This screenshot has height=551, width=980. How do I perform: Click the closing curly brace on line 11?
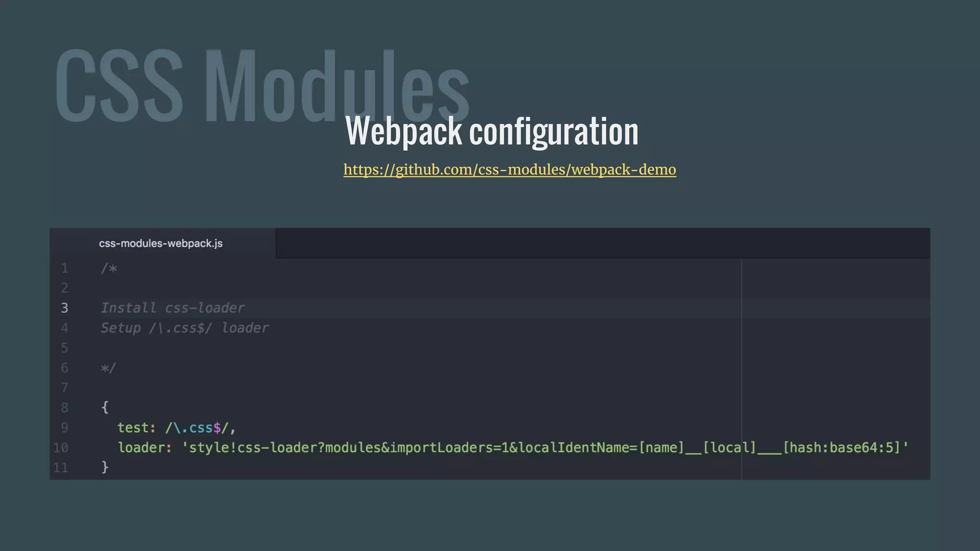(x=105, y=467)
